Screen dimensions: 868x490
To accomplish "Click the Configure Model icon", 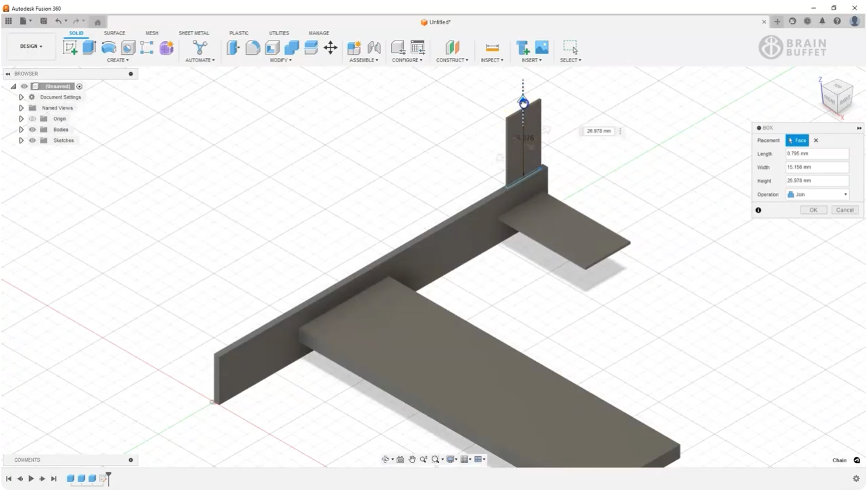I will [x=398, y=47].
